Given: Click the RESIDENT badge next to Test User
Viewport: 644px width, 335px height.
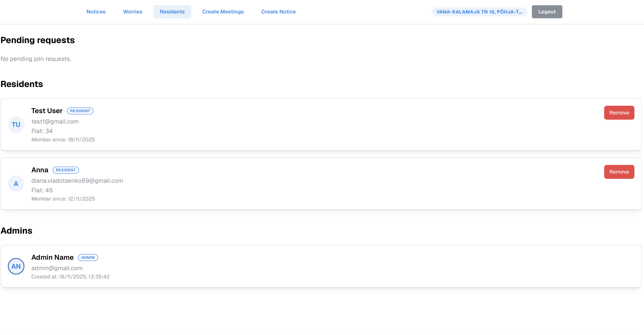Looking at the screenshot, I should coord(80,111).
